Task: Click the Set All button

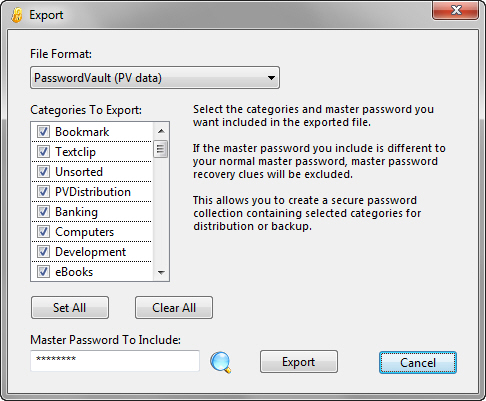Action: [70, 308]
